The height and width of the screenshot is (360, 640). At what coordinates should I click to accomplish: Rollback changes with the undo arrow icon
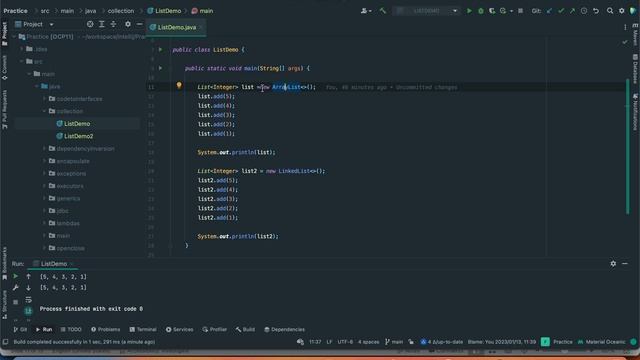click(596, 11)
